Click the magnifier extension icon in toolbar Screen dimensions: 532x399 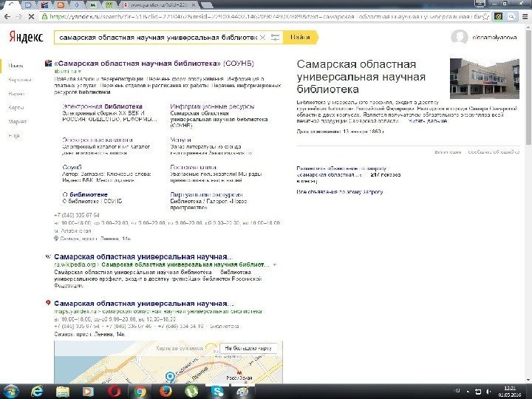coord(511,16)
